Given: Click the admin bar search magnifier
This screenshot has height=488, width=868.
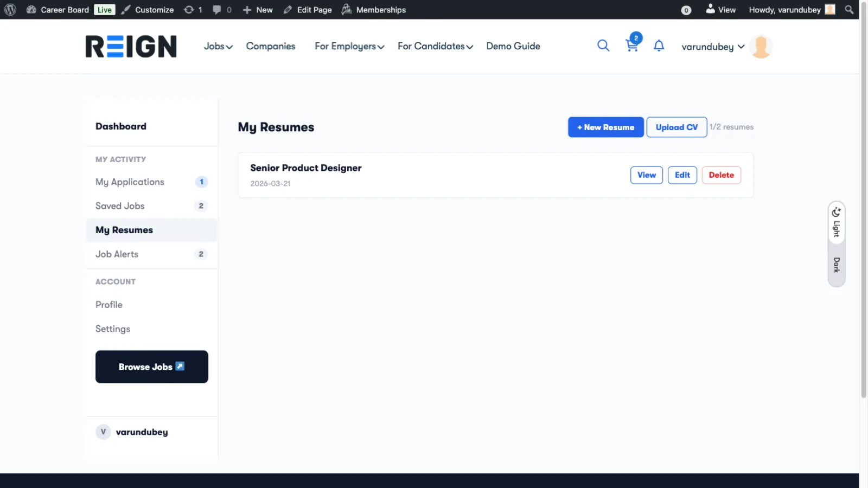Looking at the screenshot, I should point(849,10).
